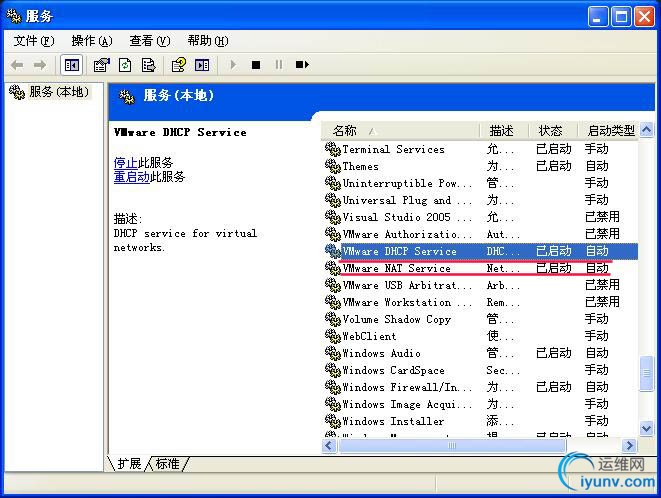Sort by the 启动类型 column header
The width and height of the screenshot is (661, 498).
pyautogui.click(x=608, y=131)
